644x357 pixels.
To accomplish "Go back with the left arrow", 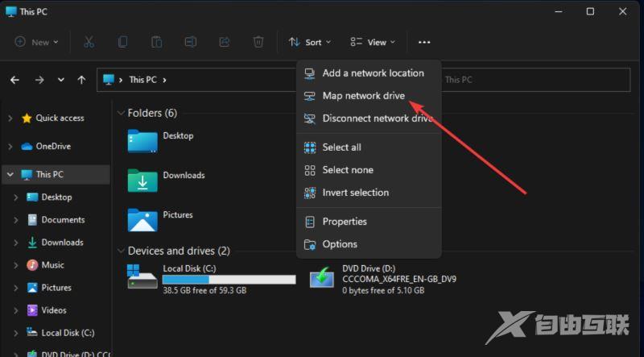I will pyautogui.click(x=14, y=80).
